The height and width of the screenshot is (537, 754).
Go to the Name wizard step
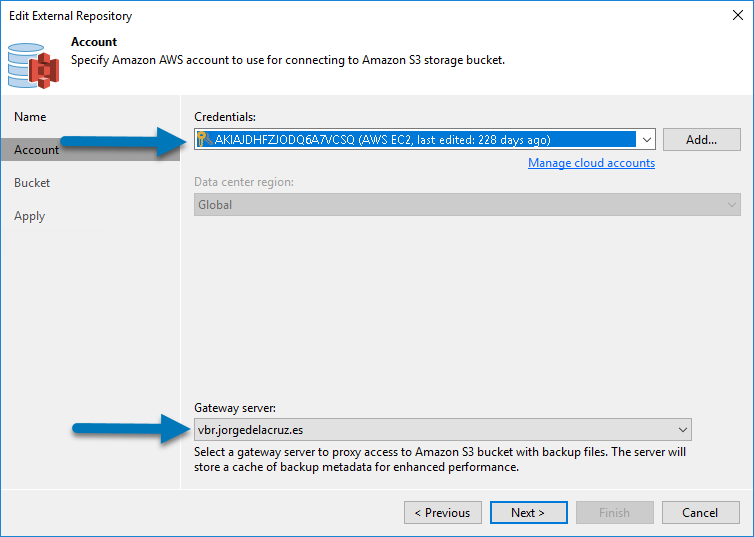(30, 117)
